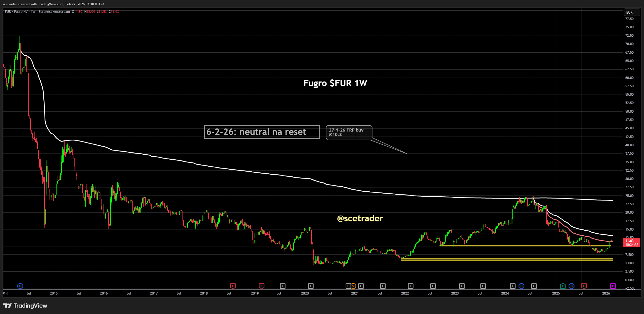Click the red earnings marker after Jul 2018
Screen dimensions: 644x314
click(x=233, y=286)
